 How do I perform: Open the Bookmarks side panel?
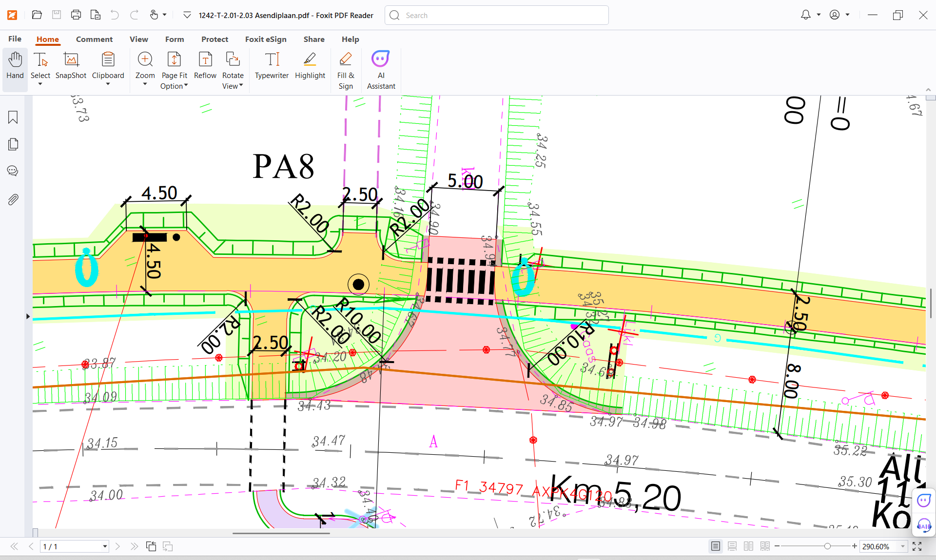click(x=13, y=117)
